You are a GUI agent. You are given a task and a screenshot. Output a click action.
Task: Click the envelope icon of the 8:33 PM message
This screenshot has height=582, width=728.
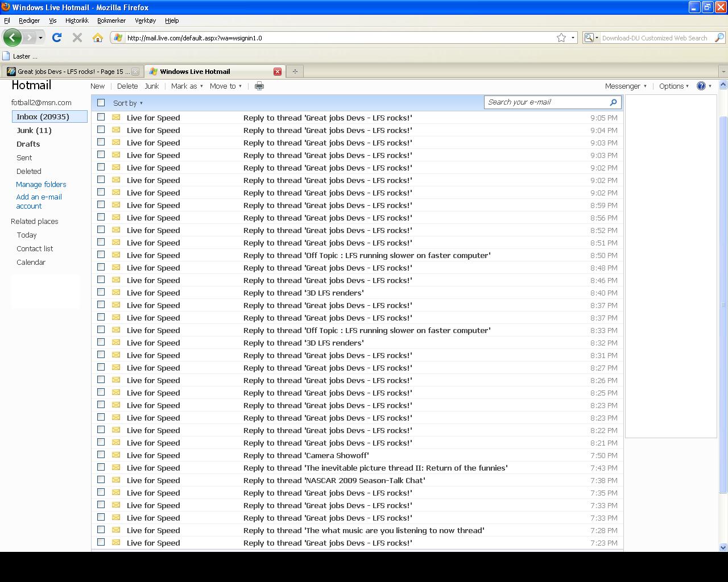click(116, 330)
